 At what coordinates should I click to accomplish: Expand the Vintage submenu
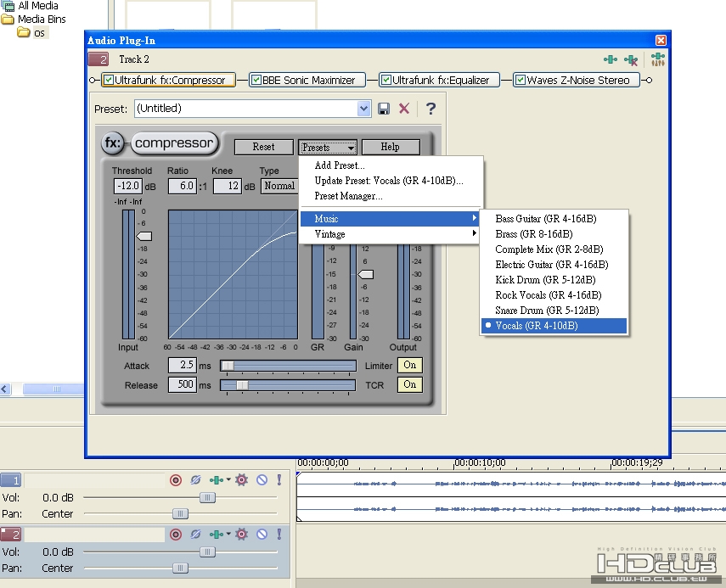(389, 234)
